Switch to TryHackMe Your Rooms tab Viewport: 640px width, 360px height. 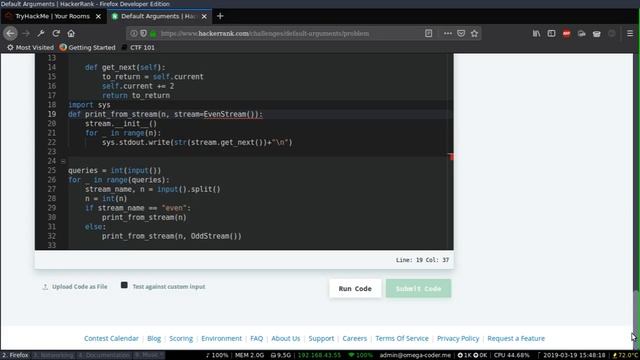[x=53, y=16]
